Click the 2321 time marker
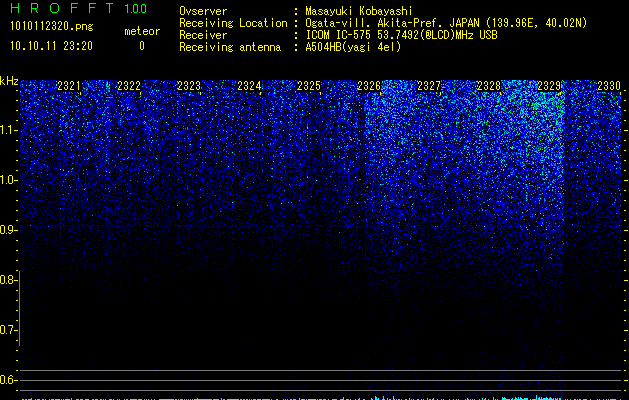Image resolution: width=629 pixels, height=400 pixels. (69, 85)
